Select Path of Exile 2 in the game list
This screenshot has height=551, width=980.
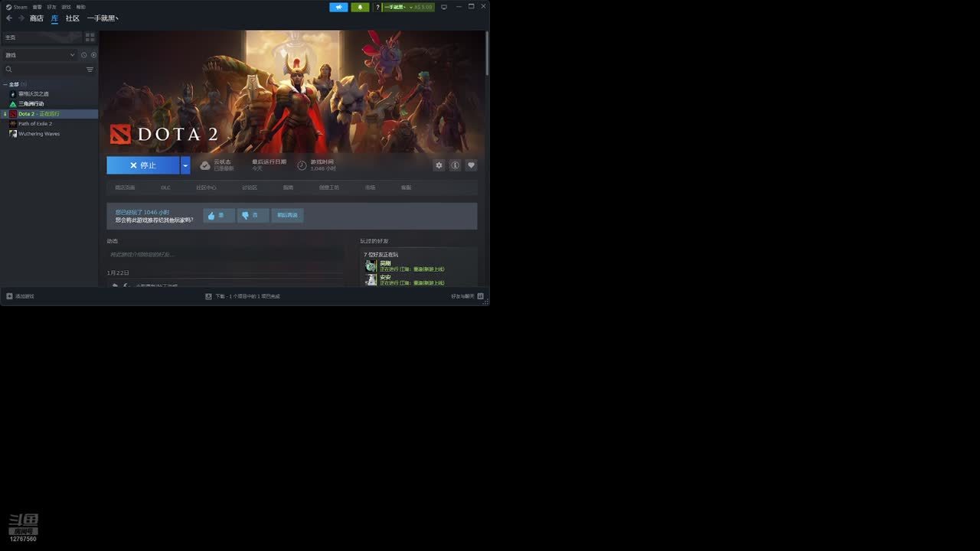tap(35, 124)
